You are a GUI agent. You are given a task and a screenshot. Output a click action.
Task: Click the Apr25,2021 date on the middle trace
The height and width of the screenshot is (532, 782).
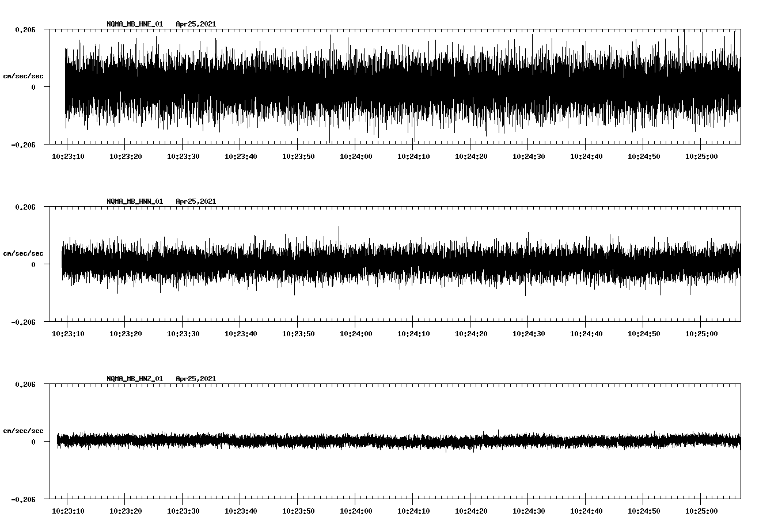[196, 201]
